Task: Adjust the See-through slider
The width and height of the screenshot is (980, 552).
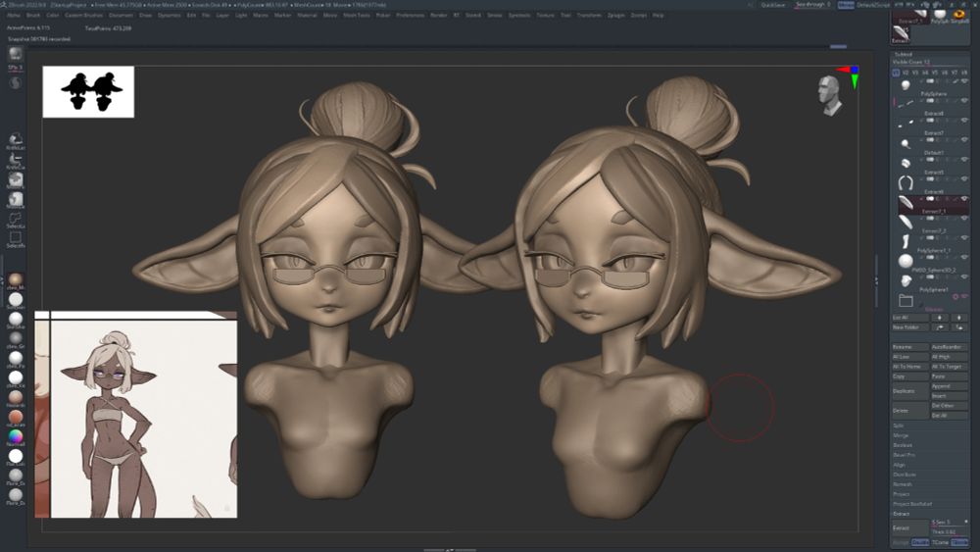Action: click(812, 5)
